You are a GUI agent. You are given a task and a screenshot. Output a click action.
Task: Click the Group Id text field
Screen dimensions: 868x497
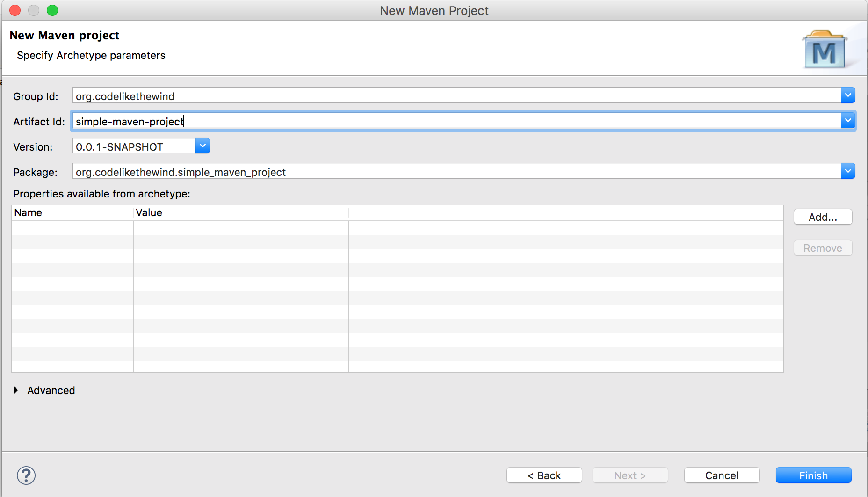[x=456, y=95]
